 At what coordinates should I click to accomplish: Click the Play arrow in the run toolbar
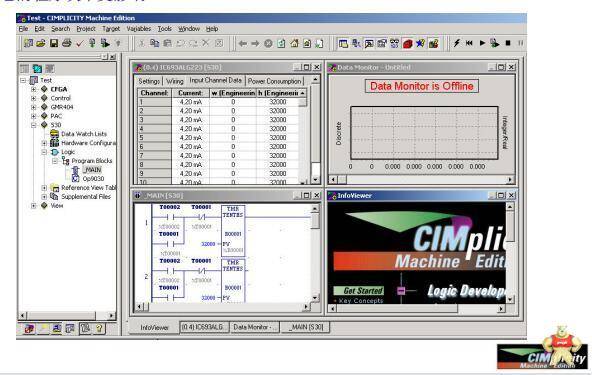(x=482, y=43)
